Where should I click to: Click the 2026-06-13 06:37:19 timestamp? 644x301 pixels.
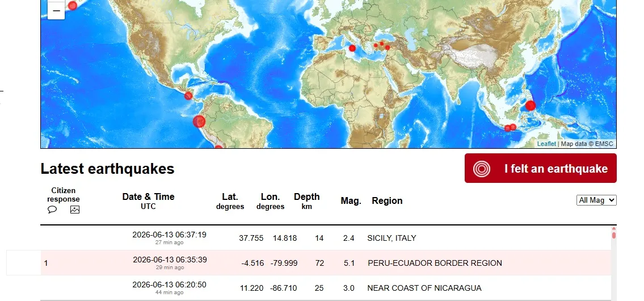pyautogui.click(x=169, y=235)
